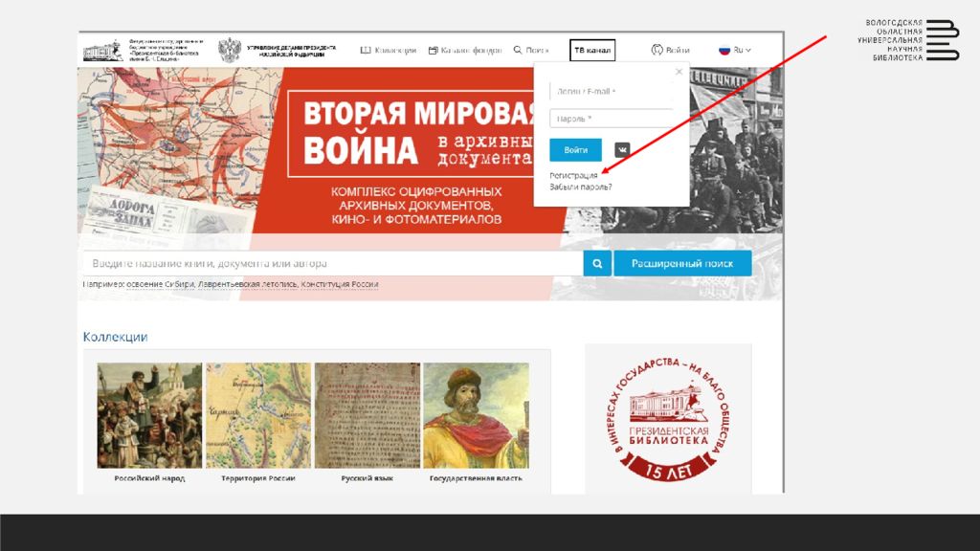Open the Российский народ collection thumbnail

tap(149, 415)
